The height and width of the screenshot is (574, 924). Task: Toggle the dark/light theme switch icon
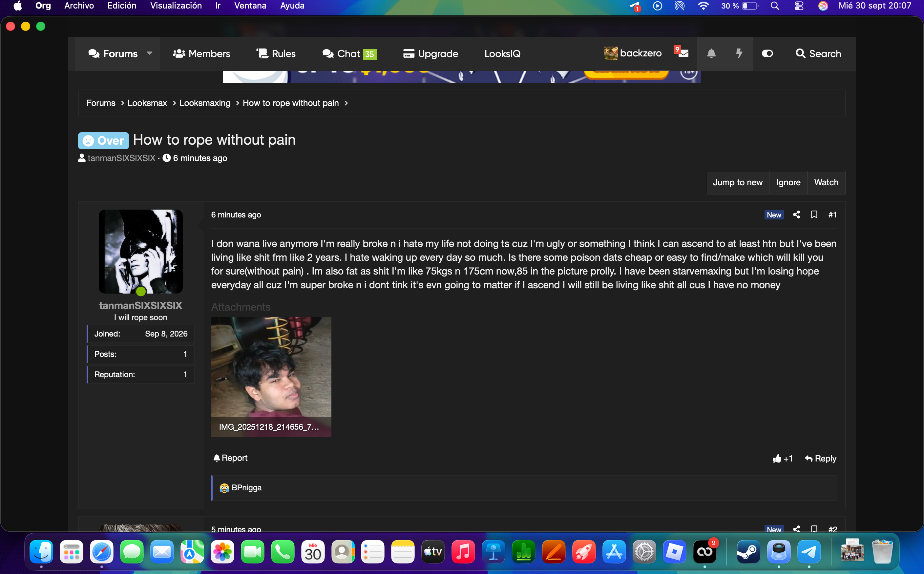click(x=767, y=53)
